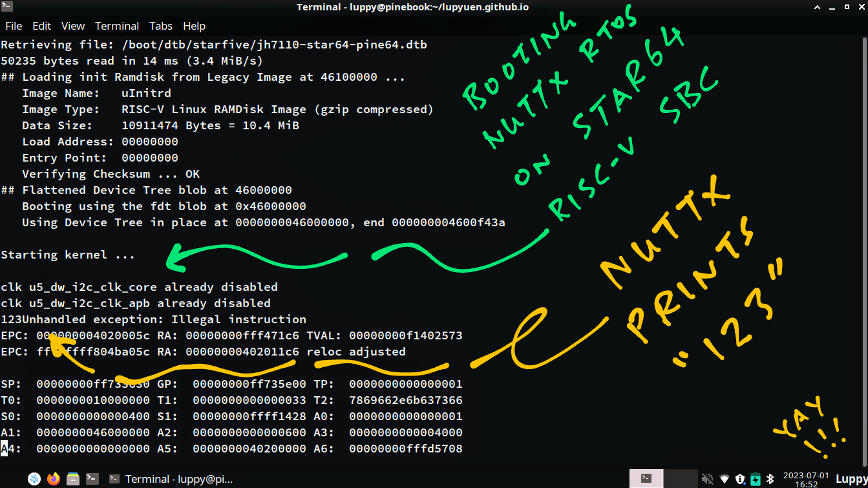The width and height of the screenshot is (868, 488).
Task: Open the File menu
Action: [x=14, y=26]
